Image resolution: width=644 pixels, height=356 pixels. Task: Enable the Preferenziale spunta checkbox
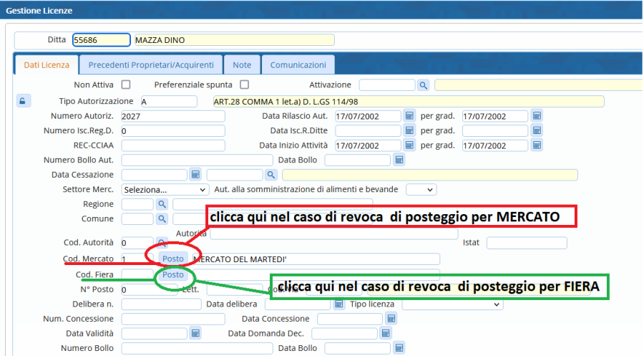pyautogui.click(x=244, y=85)
